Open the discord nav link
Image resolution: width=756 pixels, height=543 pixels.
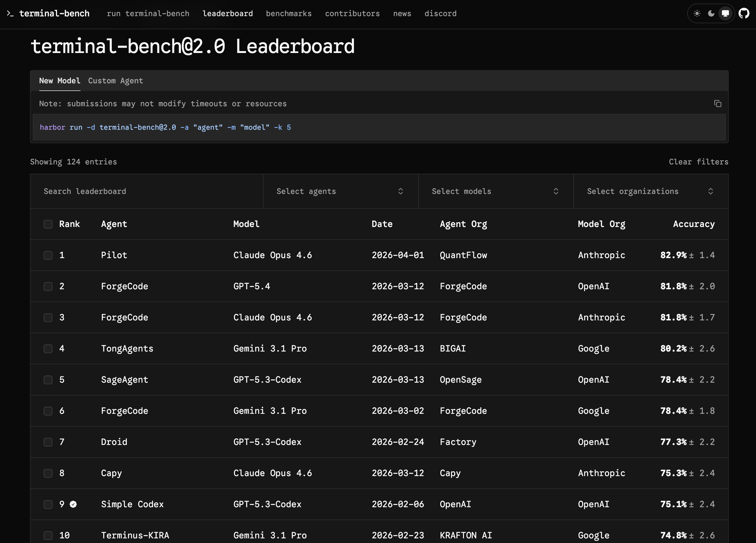(x=440, y=14)
